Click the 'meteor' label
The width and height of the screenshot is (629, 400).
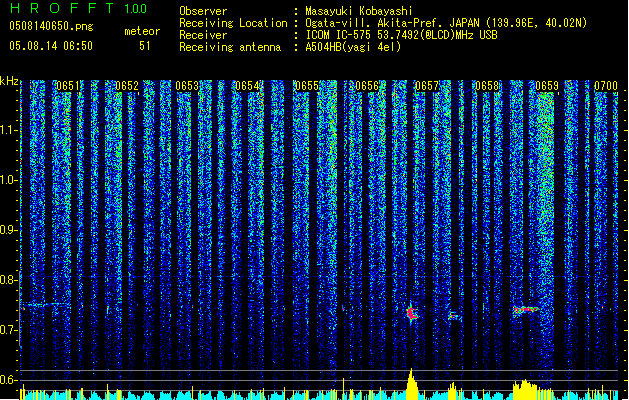(x=142, y=31)
